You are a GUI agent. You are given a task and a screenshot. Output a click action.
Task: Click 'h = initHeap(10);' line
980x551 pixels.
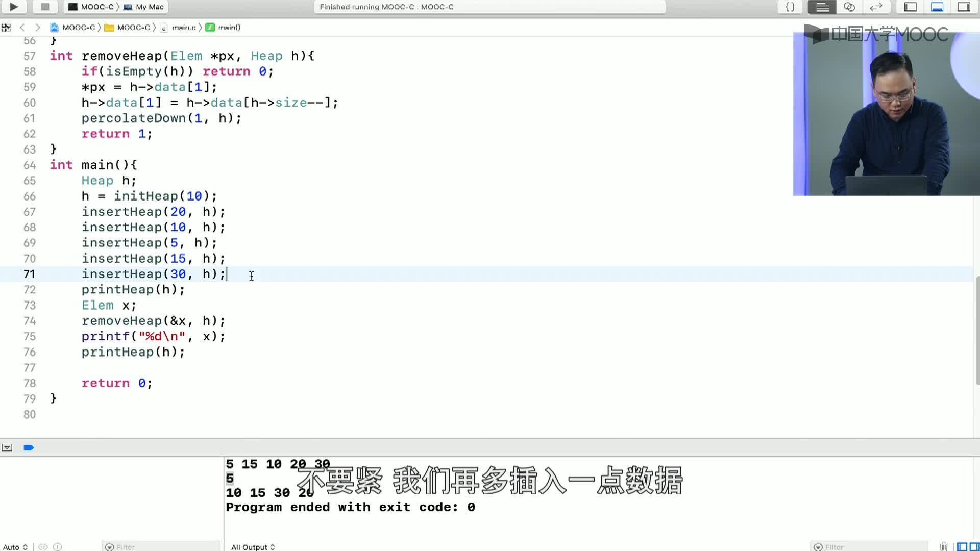coord(149,196)
